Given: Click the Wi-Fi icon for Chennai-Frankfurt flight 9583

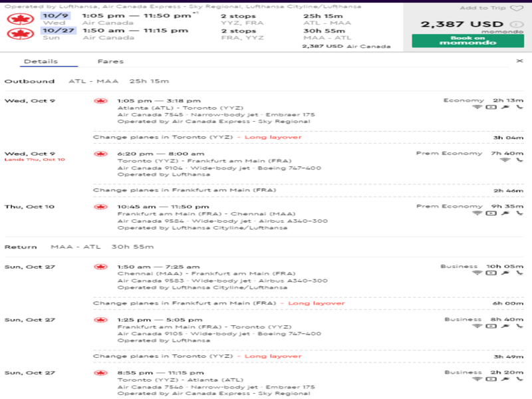Looking at the screenshot, I should pos(477,273).
